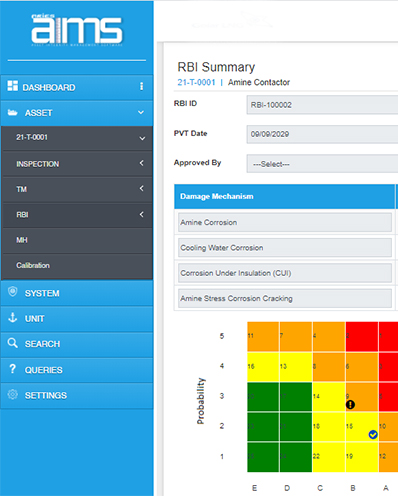Click the Unit anchor icon
Image resolution: width=398 pixels, height=496 pixels.
point(13,317)
